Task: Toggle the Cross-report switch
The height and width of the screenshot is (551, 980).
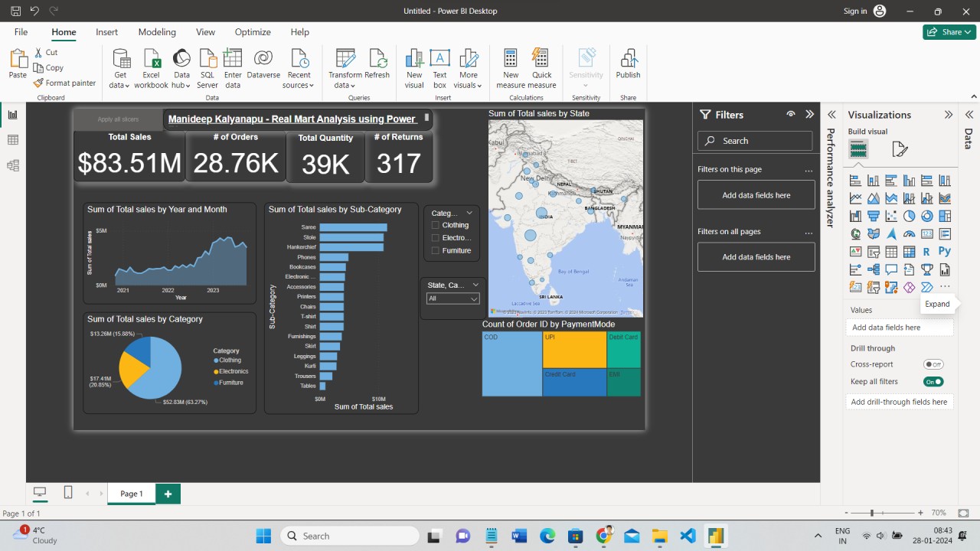Action: (933, 364)
